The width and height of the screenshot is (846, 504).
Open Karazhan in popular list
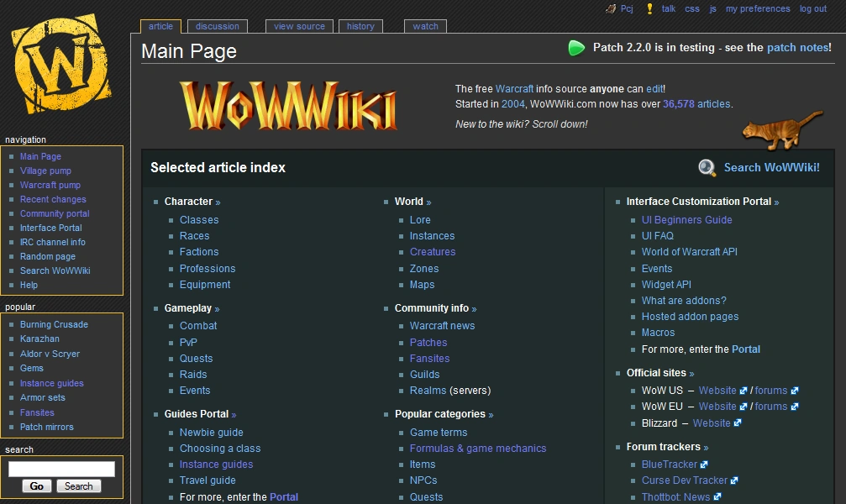39,339
